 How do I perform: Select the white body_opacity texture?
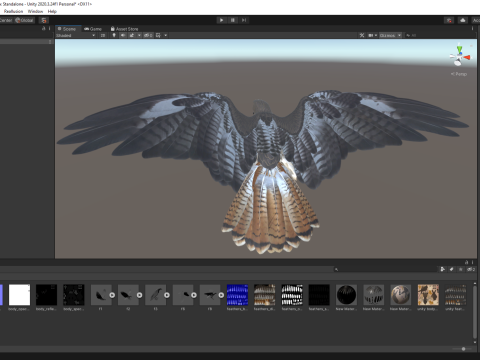point(19,295)
